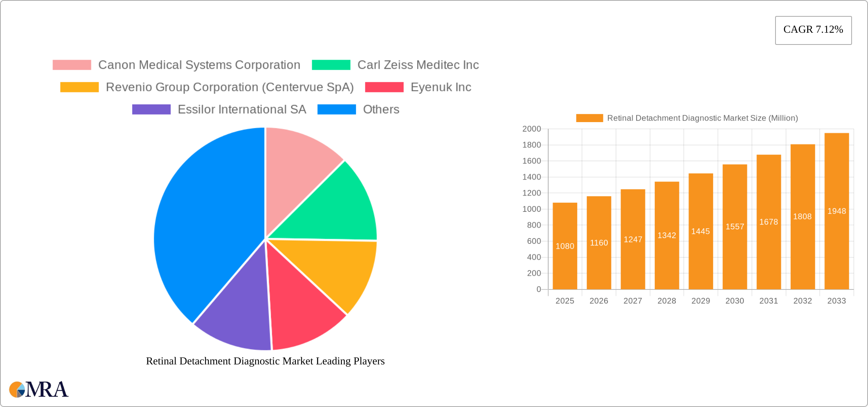Viewport: 868px width, 407px height.
Task: Toggle Revenio Group Corporation (Centervue SpA) label
Action: tap(230, 87)
